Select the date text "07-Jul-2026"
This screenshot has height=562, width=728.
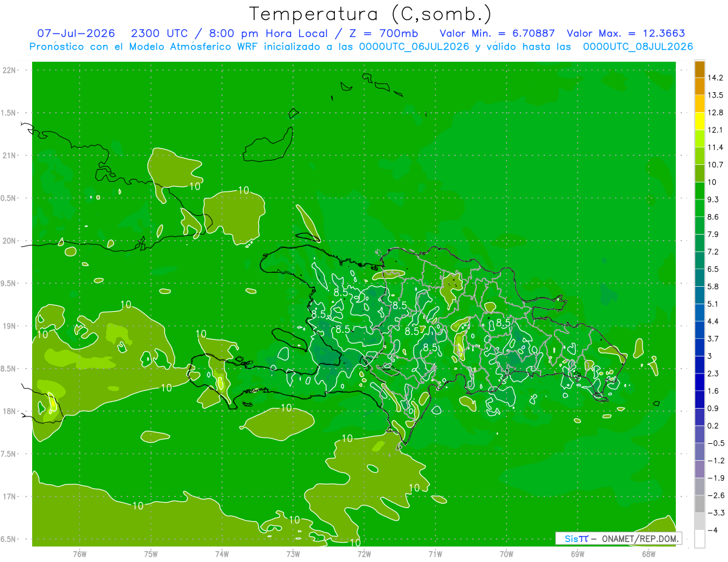76,33
